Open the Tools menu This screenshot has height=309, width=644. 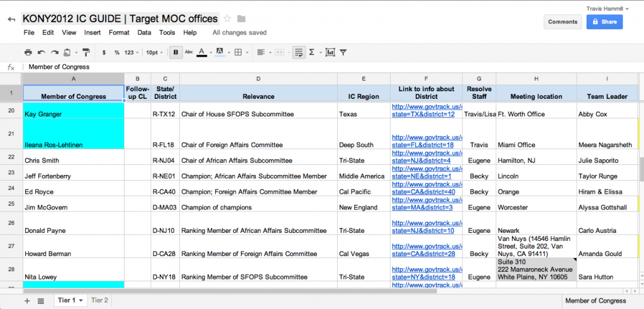pyautogui.click(x=167, y=33)
